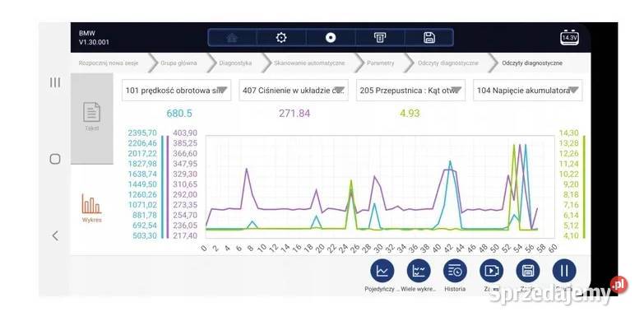
Task: Open the print icon in toolbar
Action: tap(380, 38)
